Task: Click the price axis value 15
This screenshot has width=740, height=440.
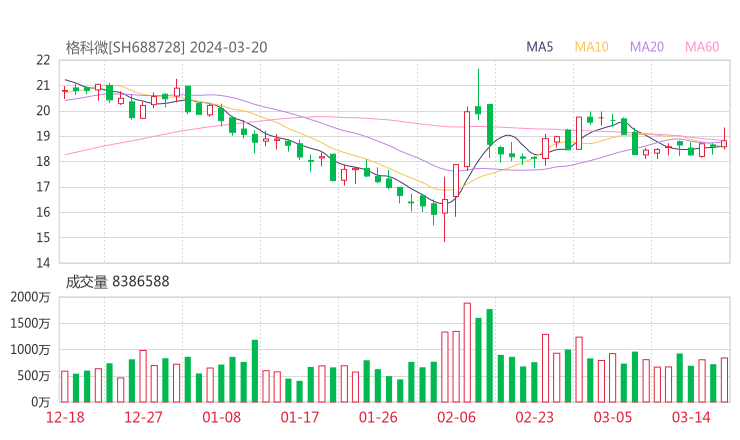Action: tap(43, 237)
